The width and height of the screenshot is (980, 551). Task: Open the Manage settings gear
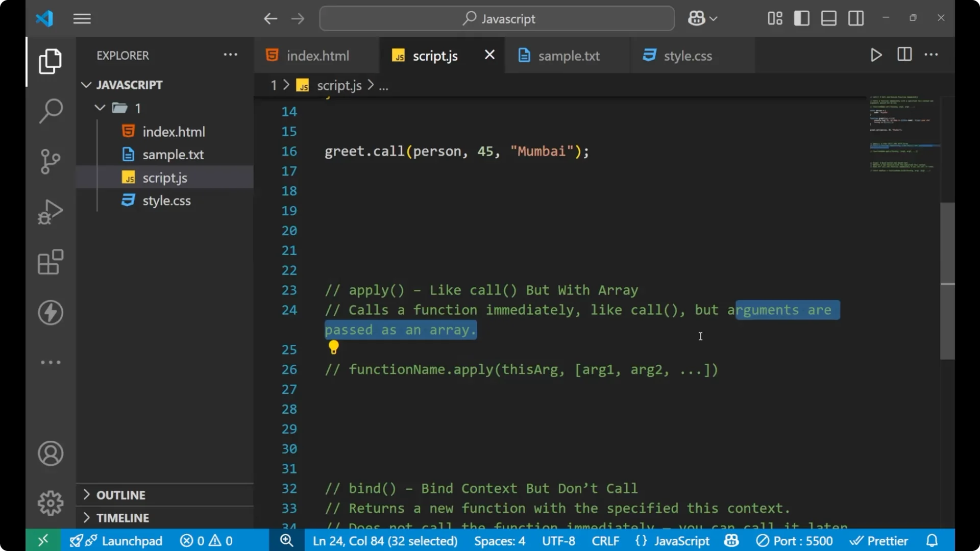(x=50, y=503)
